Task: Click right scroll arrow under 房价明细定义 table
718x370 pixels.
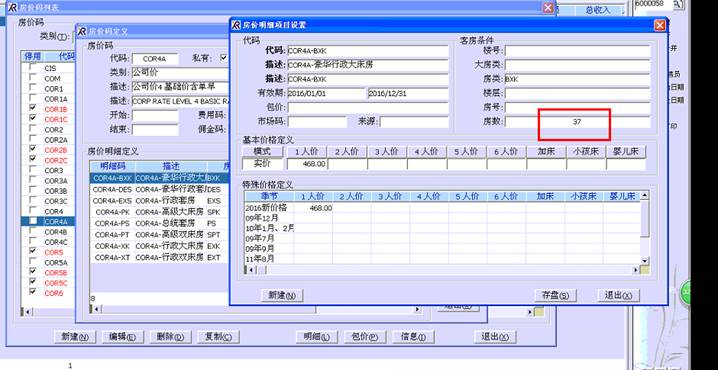Action: point(417,310)
